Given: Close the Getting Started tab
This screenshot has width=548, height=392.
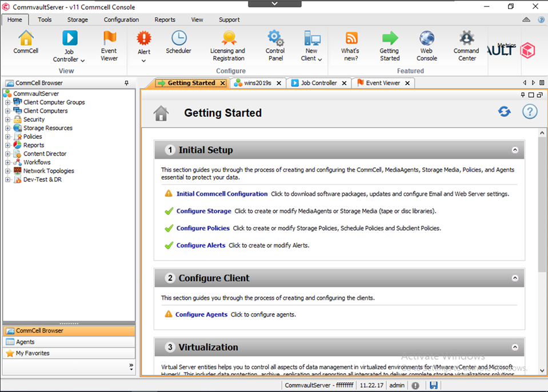Looking at the screenshot, I should (x=223, y=83).
